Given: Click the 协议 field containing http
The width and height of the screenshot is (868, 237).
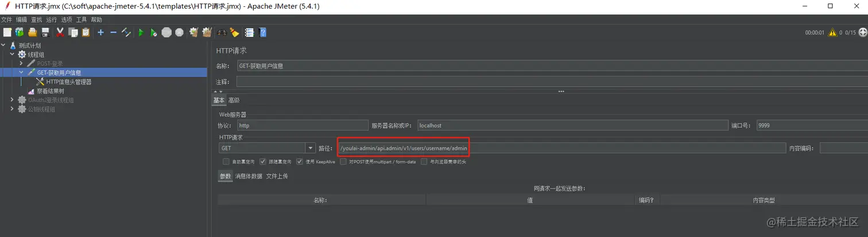Looking at the screenshot, I should point(303,125).
